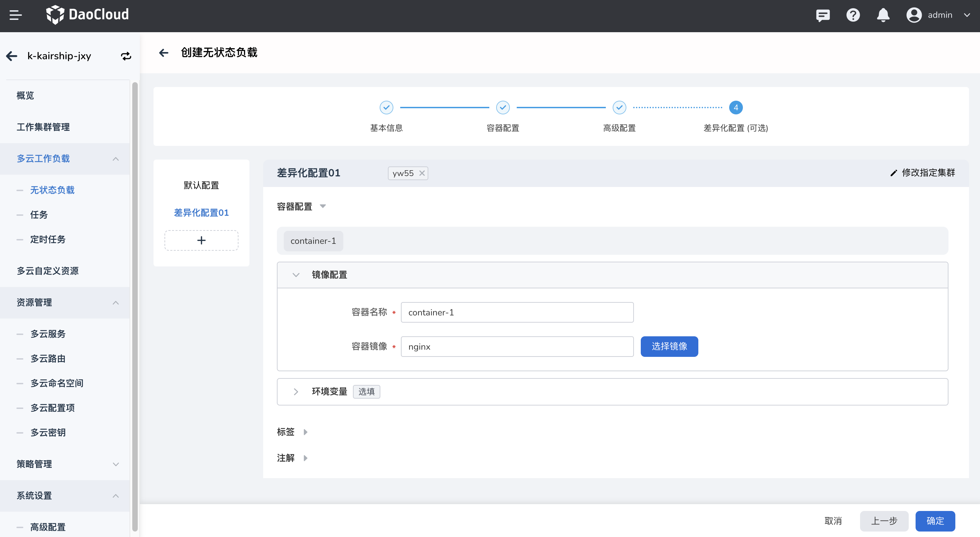Focus the 容器名称 input field

[x=517, y=312]
